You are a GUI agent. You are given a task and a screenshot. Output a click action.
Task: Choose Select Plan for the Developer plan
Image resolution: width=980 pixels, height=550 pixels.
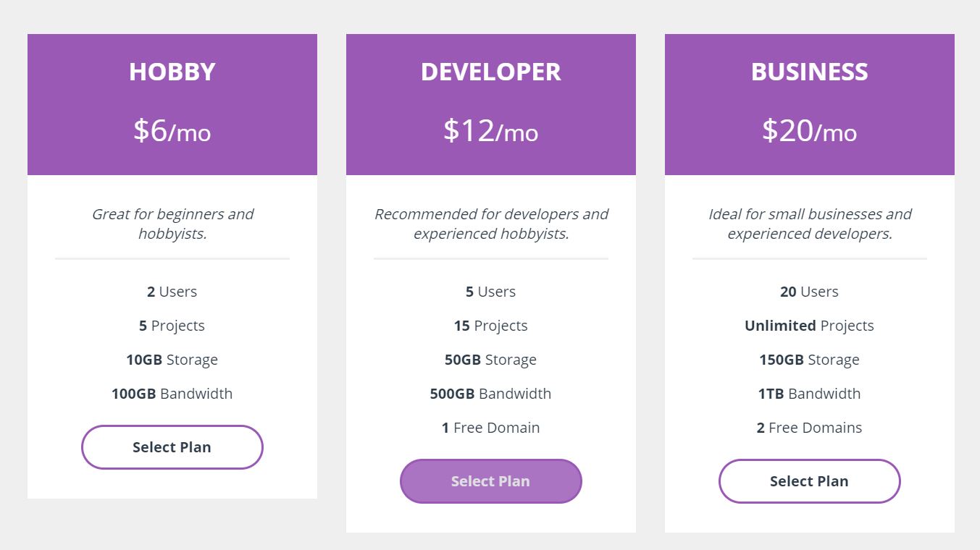point(490,481)
